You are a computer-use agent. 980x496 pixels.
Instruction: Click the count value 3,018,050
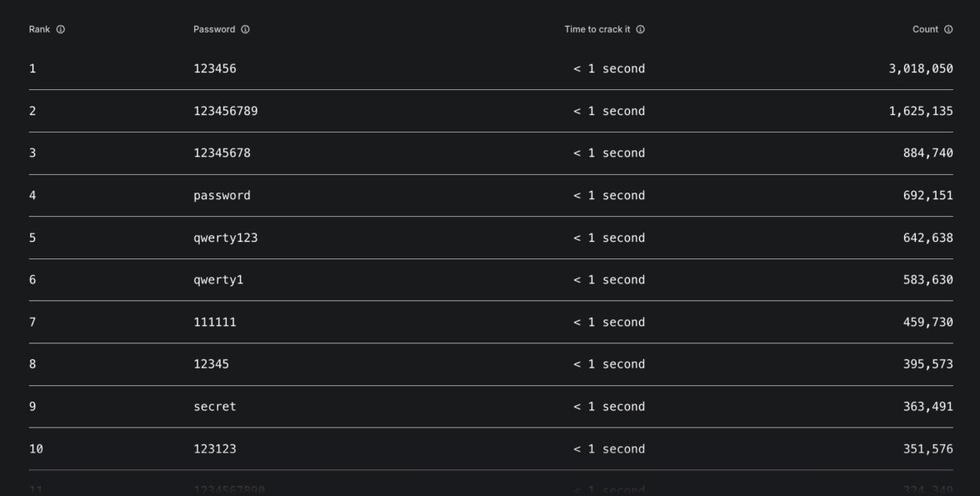click(x=920, y=68)
